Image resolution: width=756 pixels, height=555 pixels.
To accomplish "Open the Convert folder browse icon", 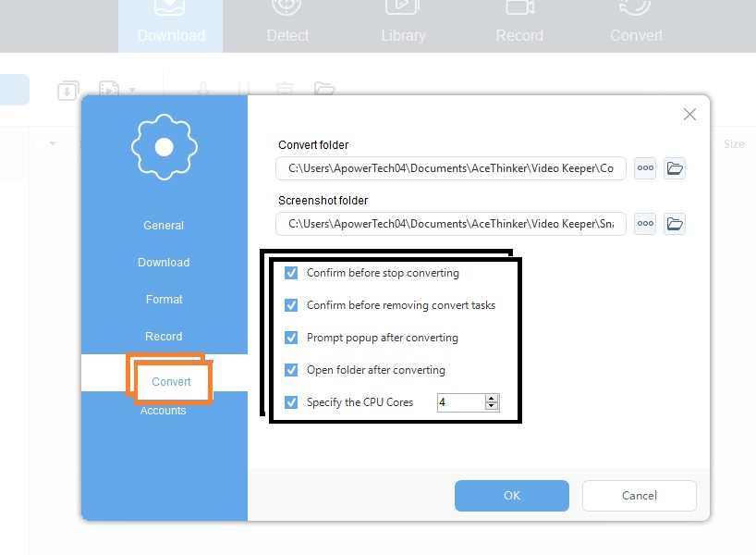I will (x=675, y=168).
